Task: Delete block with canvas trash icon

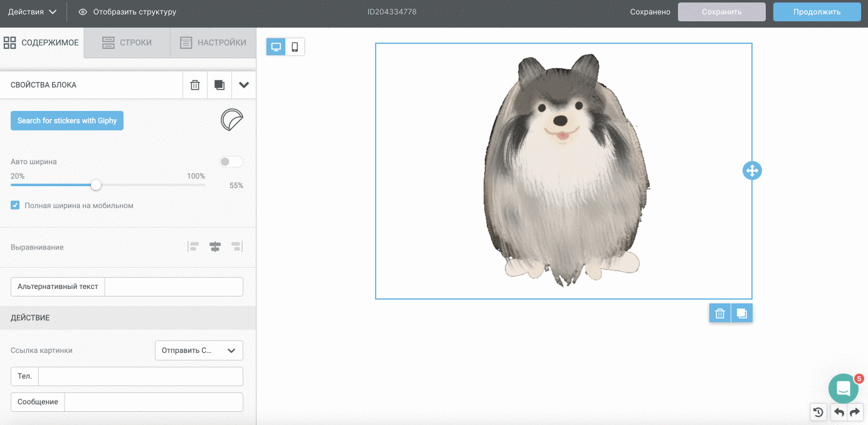Action: 720,313
